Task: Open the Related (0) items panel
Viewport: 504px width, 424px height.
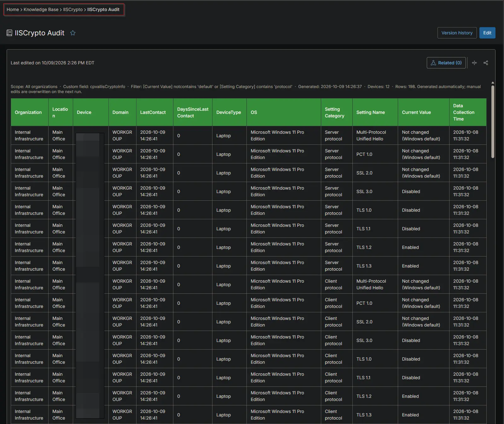Action: (446, 63)
